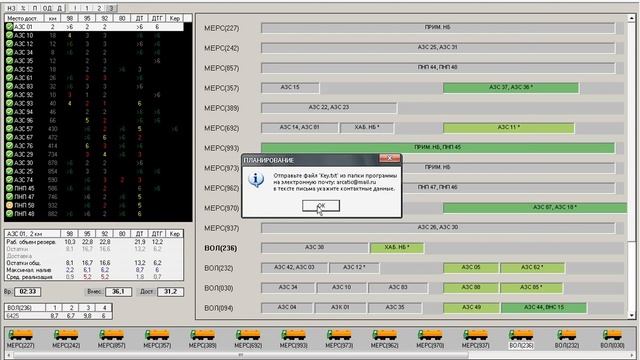Select the АЗС 05 schedule block
Viewport: 640px width, 360px height.
click(x=471, y=268)
